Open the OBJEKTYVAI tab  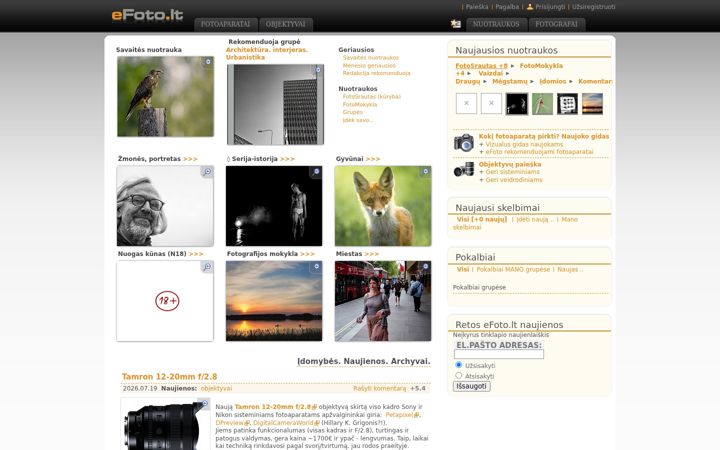pos(286,24)
